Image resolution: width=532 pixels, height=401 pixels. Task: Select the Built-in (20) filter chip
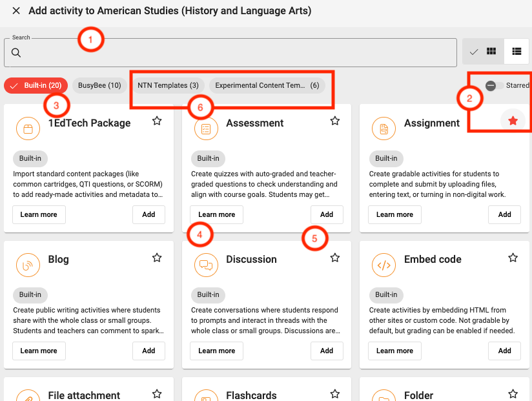coord(36,85)
